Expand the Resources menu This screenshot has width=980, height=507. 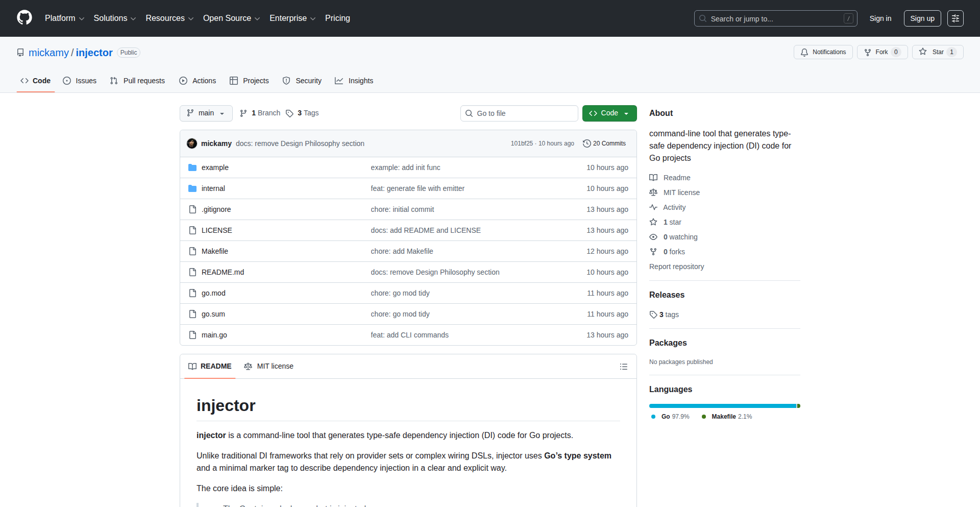point(169,18)
